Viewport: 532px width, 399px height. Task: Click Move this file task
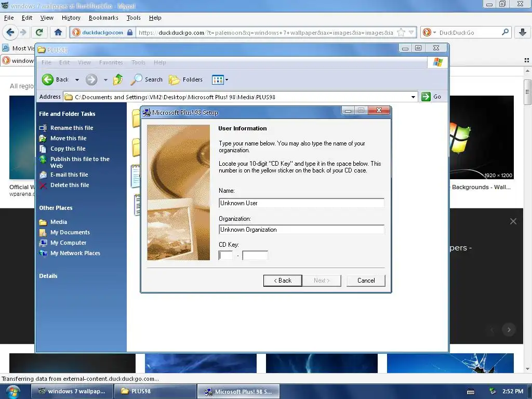tap(68, 138)
